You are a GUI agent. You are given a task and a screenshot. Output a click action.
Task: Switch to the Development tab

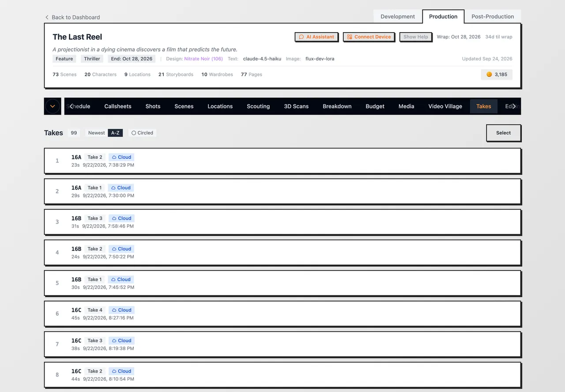[398, 16]
